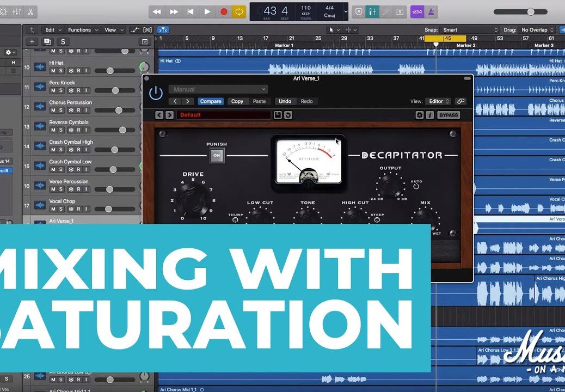Viewport: 565px width, 392px height.
Task: Enable input monitoring on Crash Cymbal High
Action: 86,150
